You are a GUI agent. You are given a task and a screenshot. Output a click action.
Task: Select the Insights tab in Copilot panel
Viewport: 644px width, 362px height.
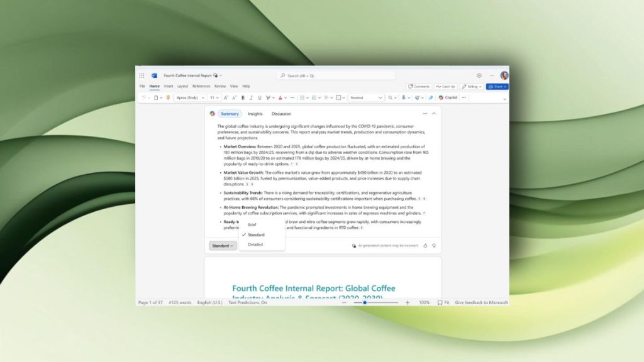point(255,114)
